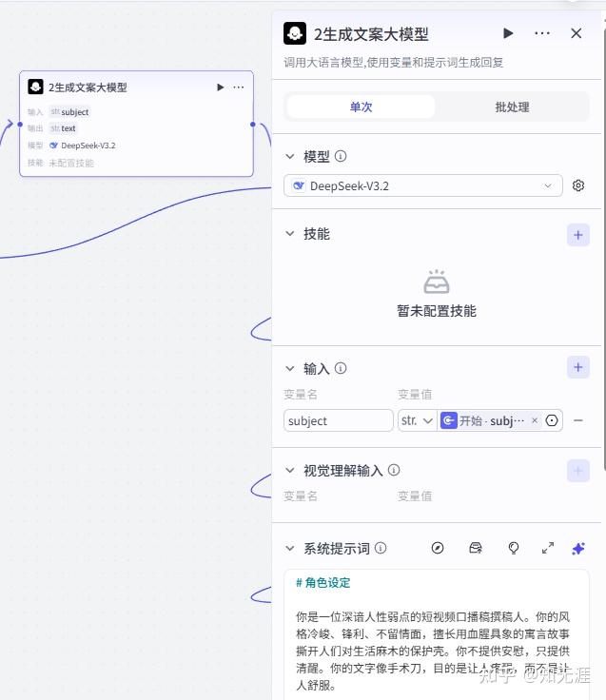The image size is (606, 700).
Task: Click the empty skills inbox icon
Action: coord(437,282)
